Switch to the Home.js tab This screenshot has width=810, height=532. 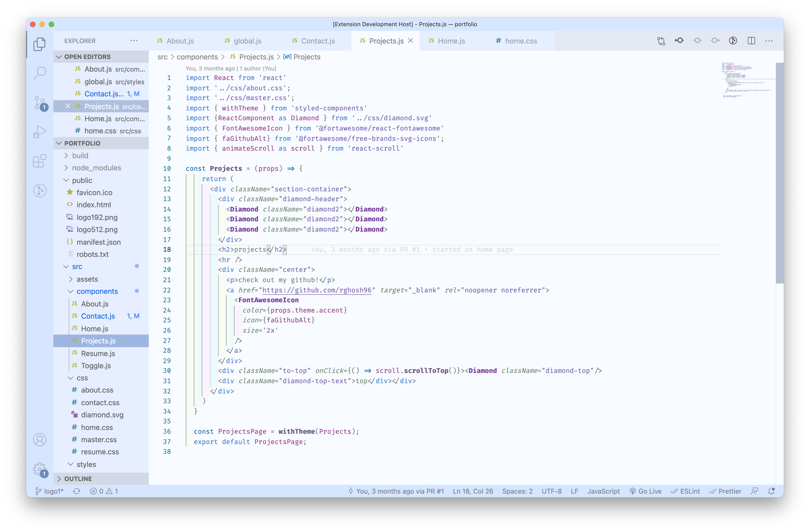(449, 40)
